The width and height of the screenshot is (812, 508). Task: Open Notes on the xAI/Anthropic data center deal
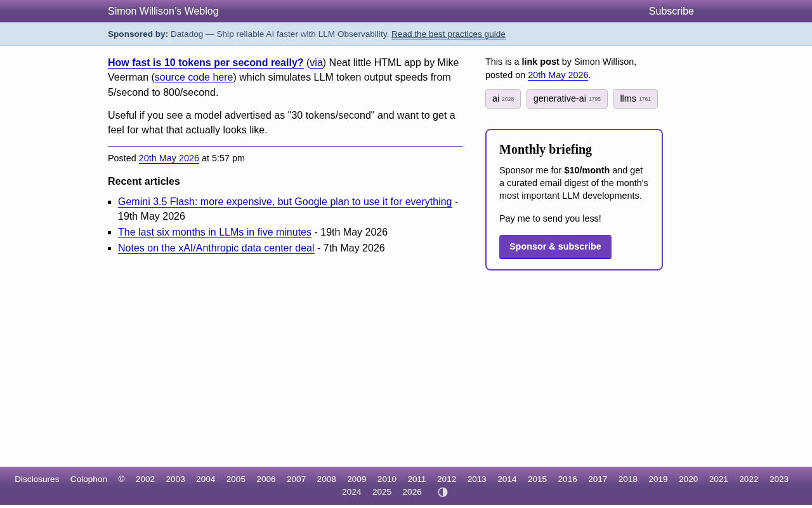point(216,248)
